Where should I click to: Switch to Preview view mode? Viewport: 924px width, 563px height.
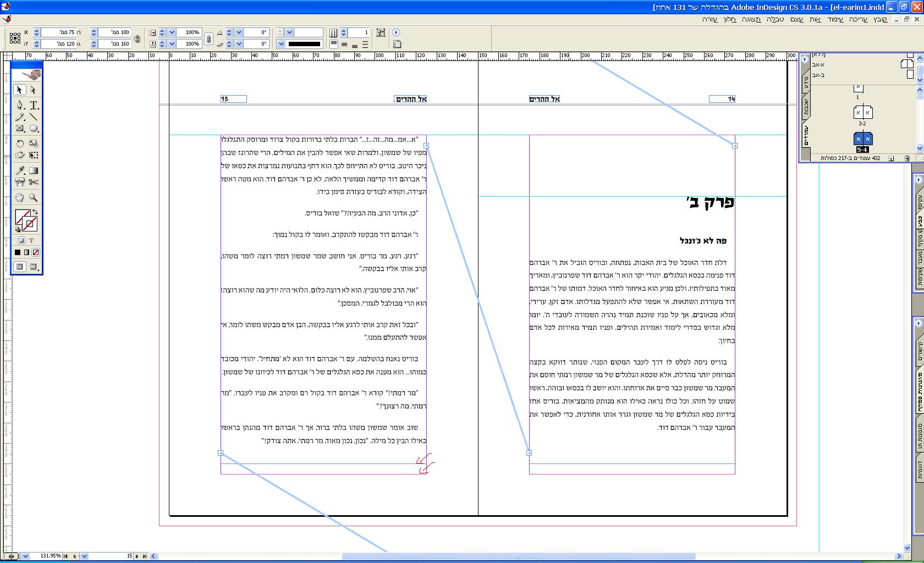(x=34, y=267)
